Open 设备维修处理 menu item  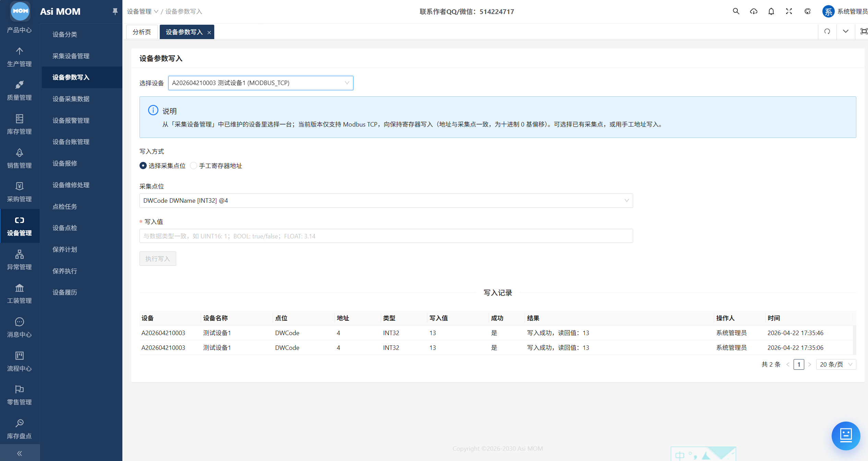pyautogui.click(x=71, y=185)
